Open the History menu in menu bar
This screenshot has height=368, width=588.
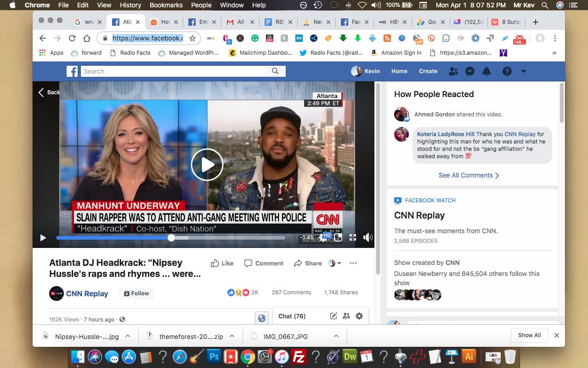click(x=130, y=5)
